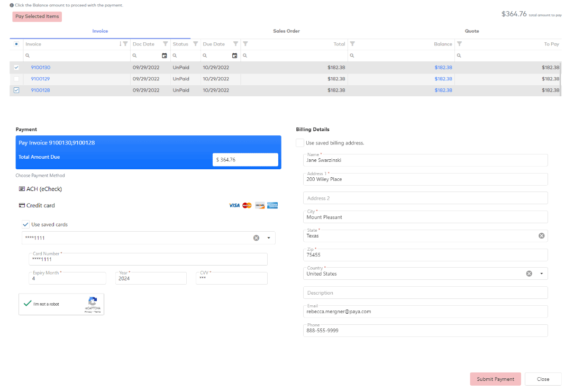The width and height of the screenshot is (565, 392).
Task: Enable the Use saved billing address checkbox
Action: (299, 143)
